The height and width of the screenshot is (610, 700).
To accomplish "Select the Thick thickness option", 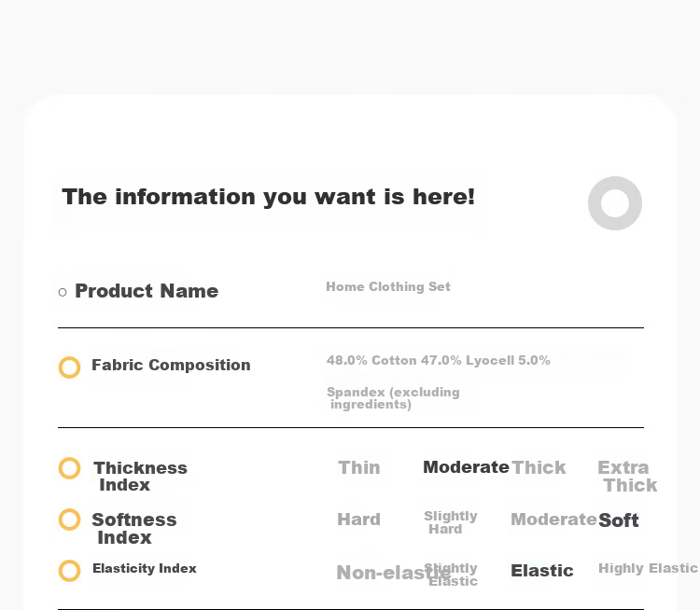I will (x=539, y=467).
